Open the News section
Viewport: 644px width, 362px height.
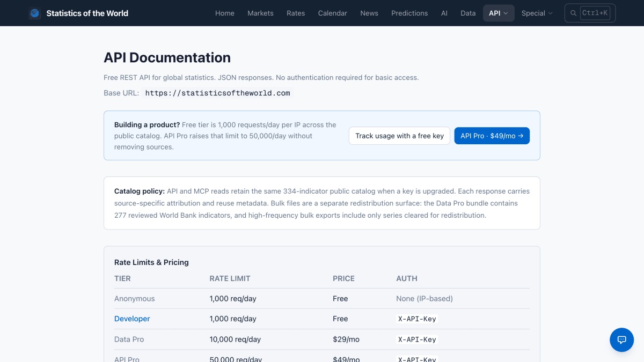pos(369,13)
